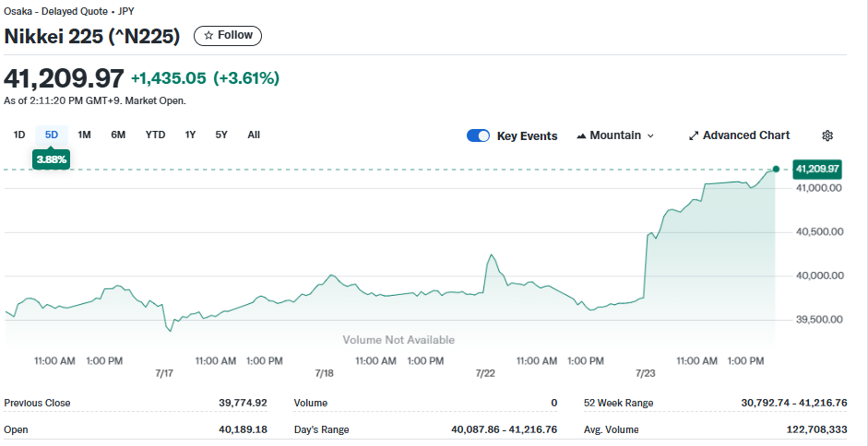Select the 5Y time range
Screen dimensions: 868x446
pyautogui.click(x=221, y=135)
